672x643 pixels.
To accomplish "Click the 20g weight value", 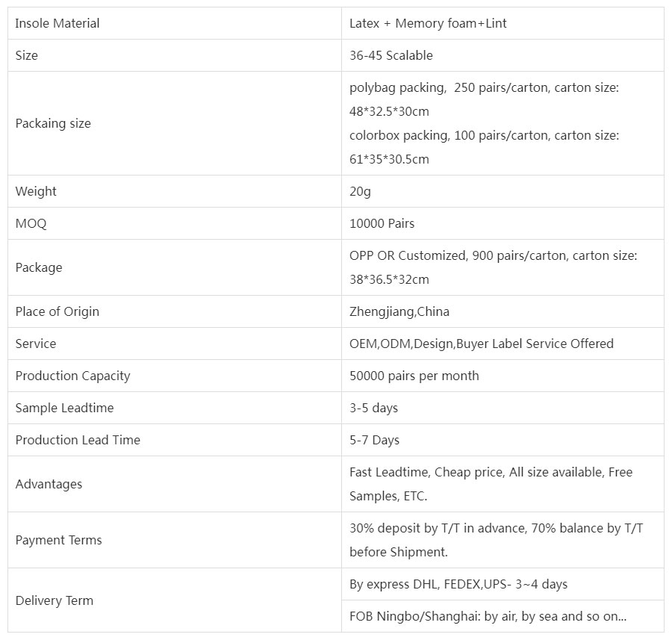I will coord(360,191).
